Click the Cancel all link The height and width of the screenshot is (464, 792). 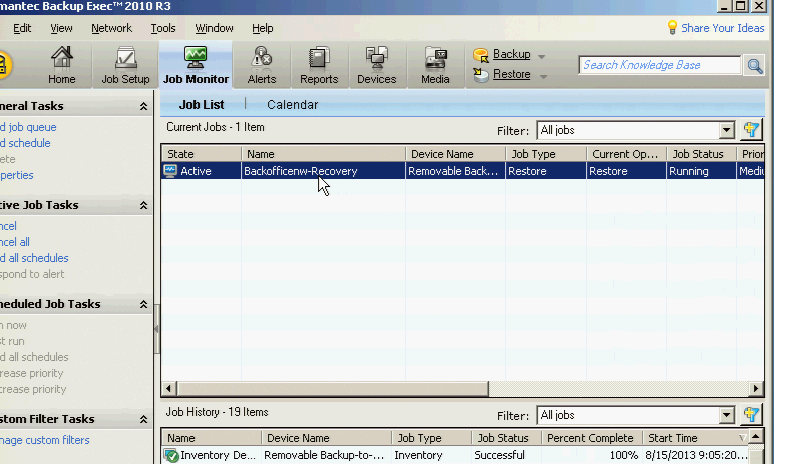(x=15, y=242)
